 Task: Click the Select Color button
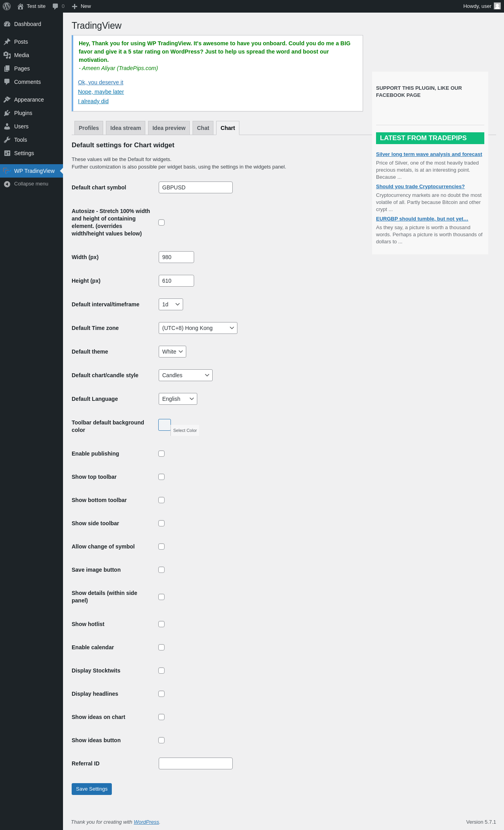185,430
